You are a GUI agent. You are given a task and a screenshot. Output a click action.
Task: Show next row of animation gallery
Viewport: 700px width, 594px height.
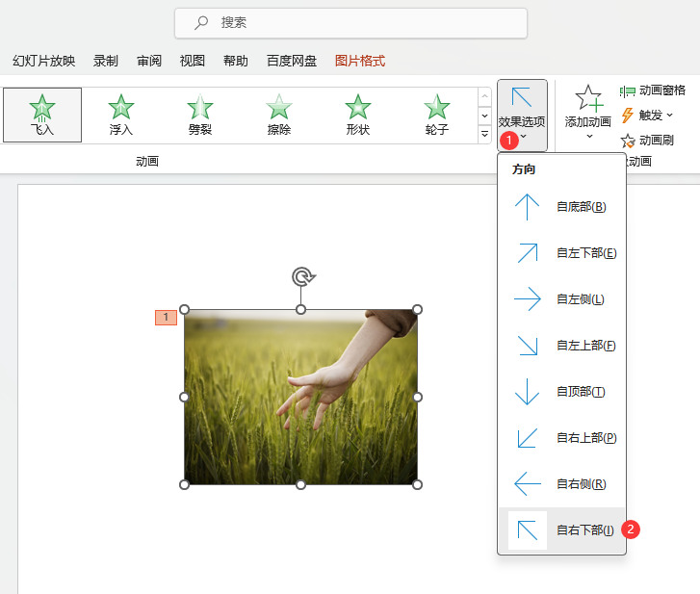485,116
